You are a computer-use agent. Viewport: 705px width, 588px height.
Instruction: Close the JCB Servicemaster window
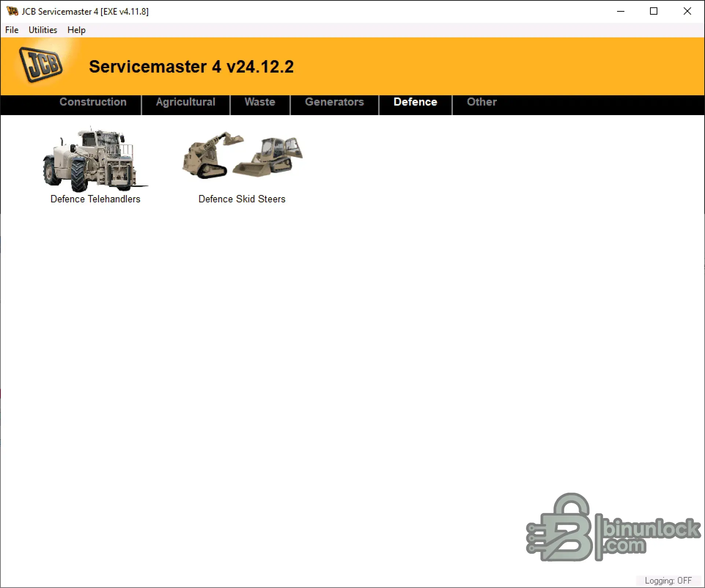[687, 11]
